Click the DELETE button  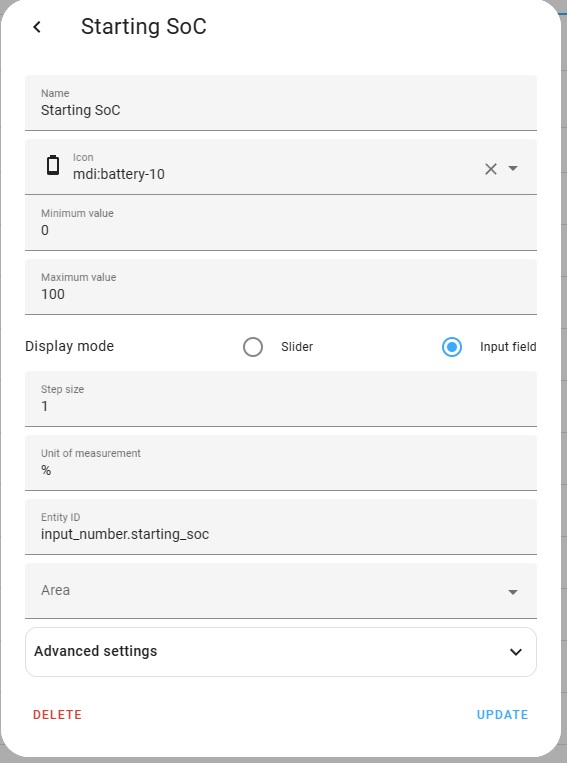[x=57, y=714]
